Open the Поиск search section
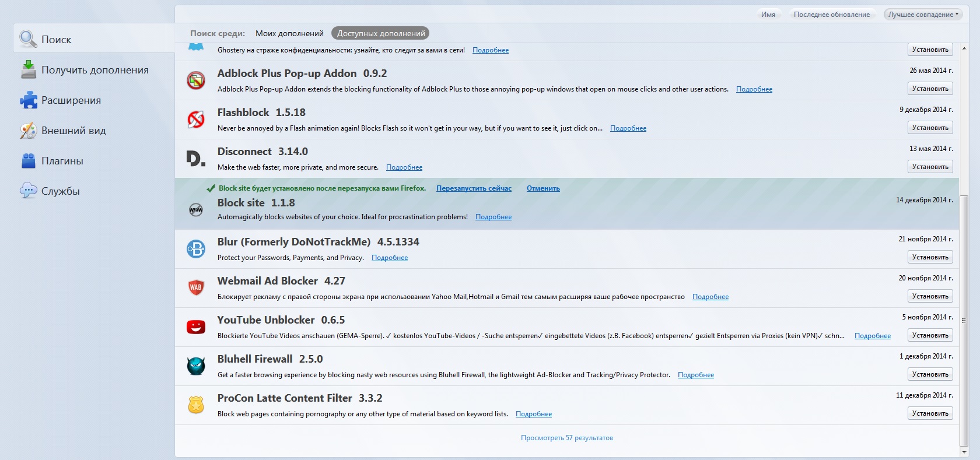The image size is (980, 460). click(x=94, y=40)
